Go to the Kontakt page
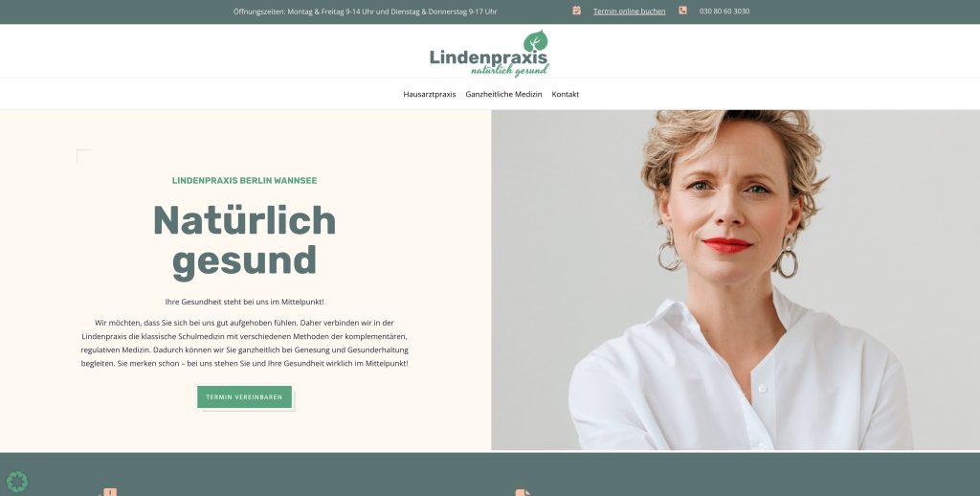The image size is (980, 496). [x=565, y=95]
